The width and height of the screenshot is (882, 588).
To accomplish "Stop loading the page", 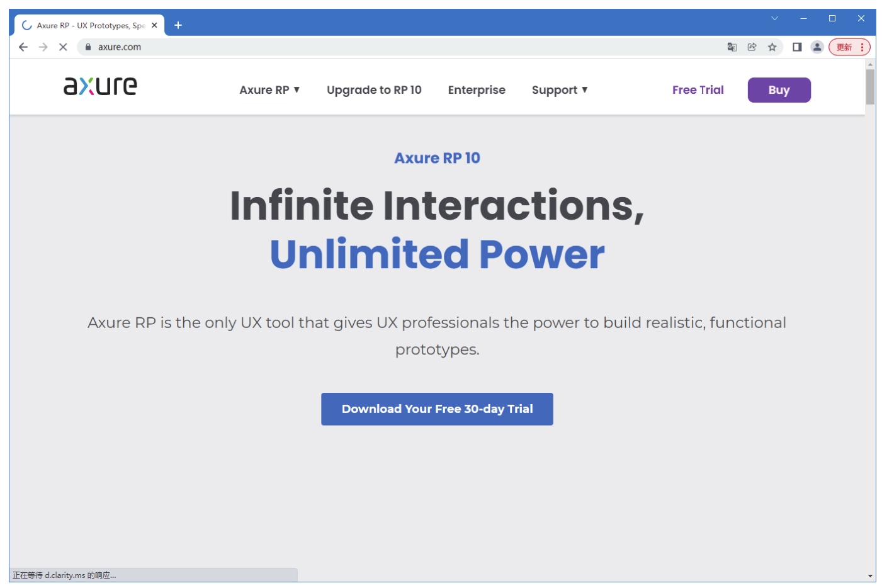I will (63, 47).
